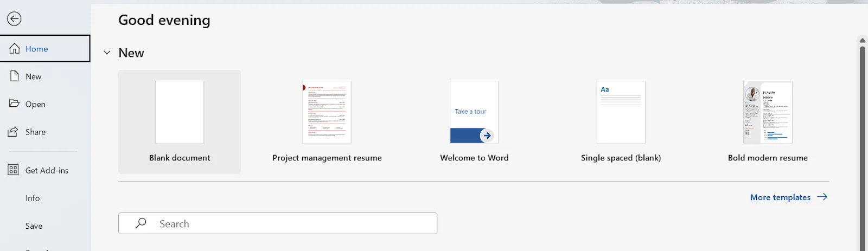Click the Share icon in sidebar

coord(14,131)
